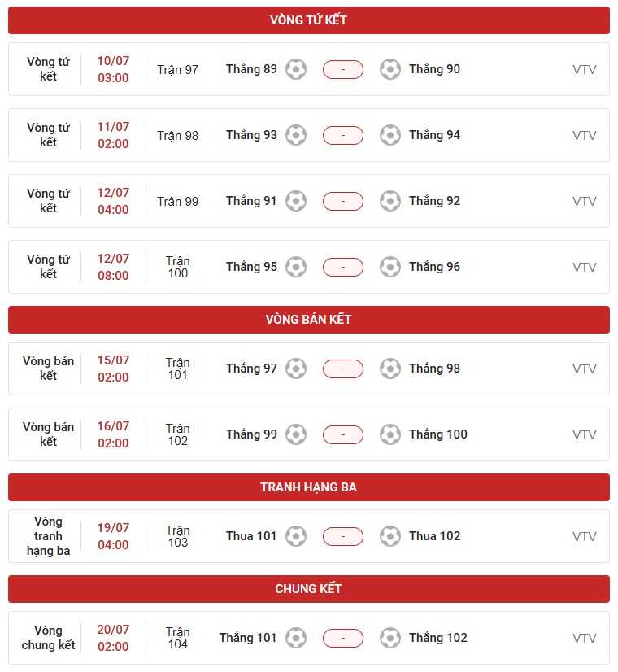Click the VTV channel label for Trận 98
Viewport: 618px width, 672px height.
[x=584, y=135]
